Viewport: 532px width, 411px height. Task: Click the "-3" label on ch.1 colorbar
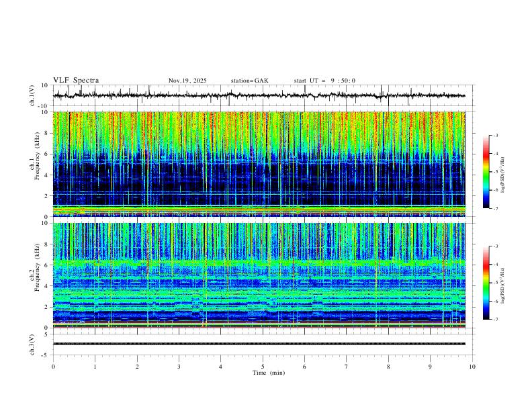pos(495,135)
